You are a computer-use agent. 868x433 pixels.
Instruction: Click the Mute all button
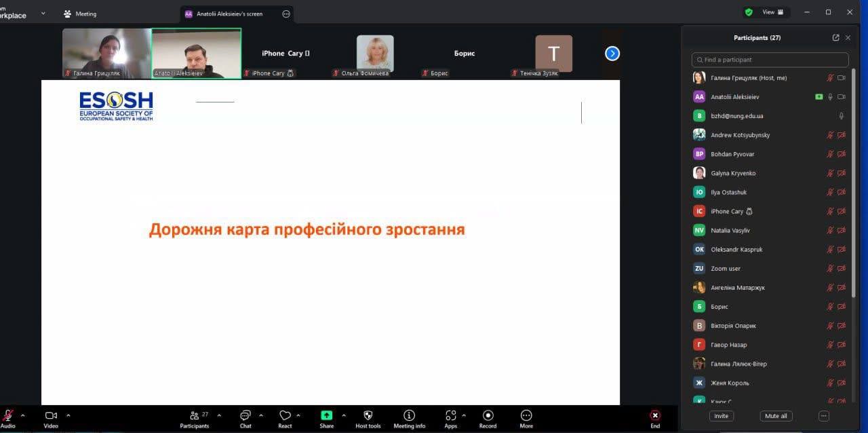coord(776,416)
